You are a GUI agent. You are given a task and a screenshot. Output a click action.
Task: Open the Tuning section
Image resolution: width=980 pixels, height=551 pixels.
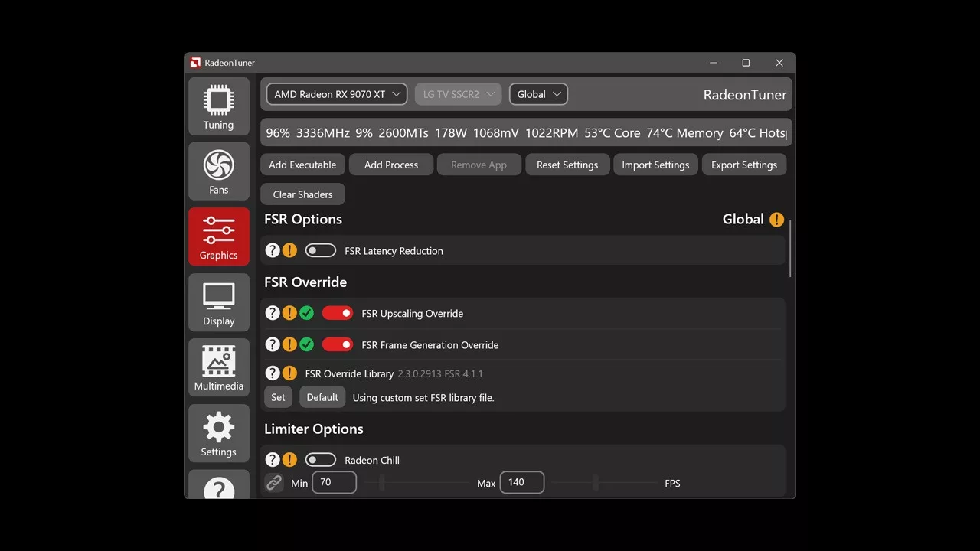(219, 106)
